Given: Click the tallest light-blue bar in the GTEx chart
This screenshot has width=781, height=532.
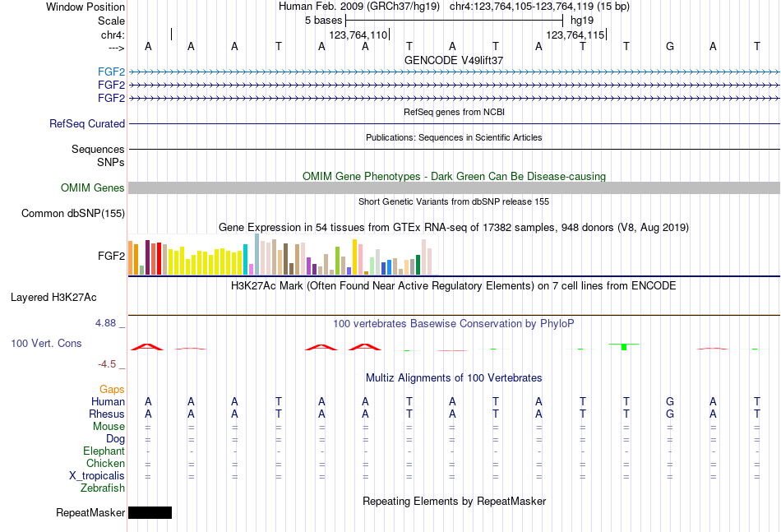Looking at the screenshot, I should click(x=257, y=254).
